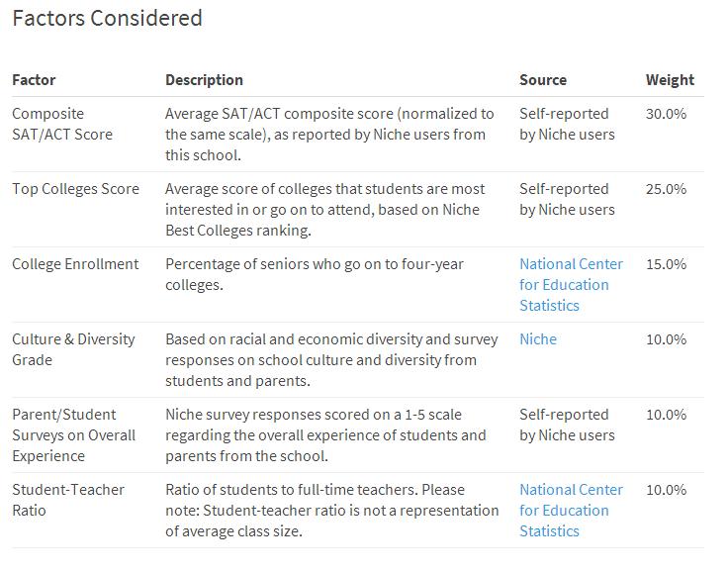Select the Parent/Student Surveys factor cell

pos(73,435)
